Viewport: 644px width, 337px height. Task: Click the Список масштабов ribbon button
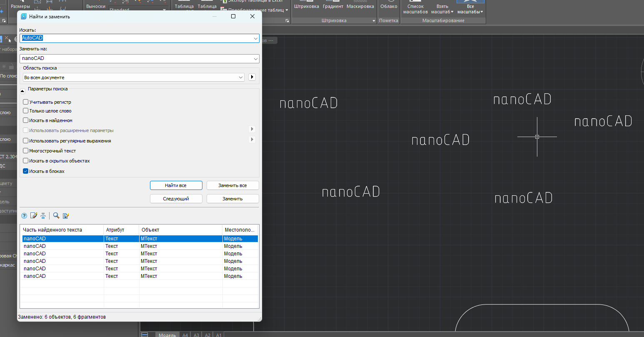coord(415,7)
